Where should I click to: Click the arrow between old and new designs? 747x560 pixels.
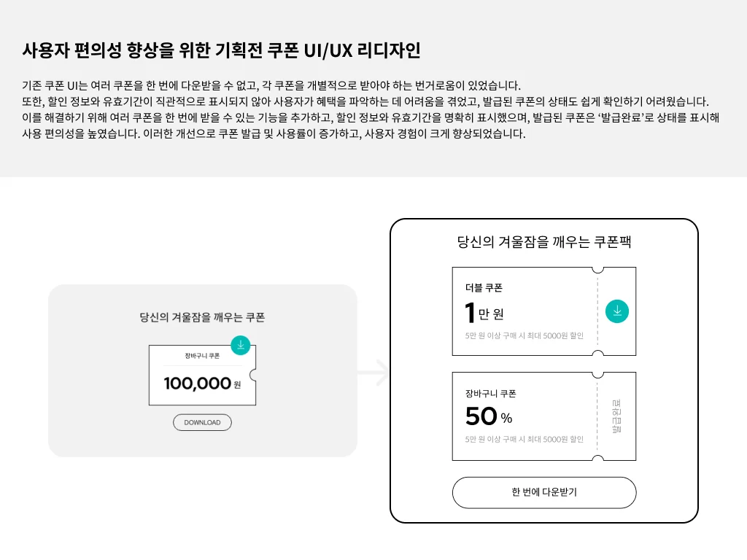coord(373,372)
